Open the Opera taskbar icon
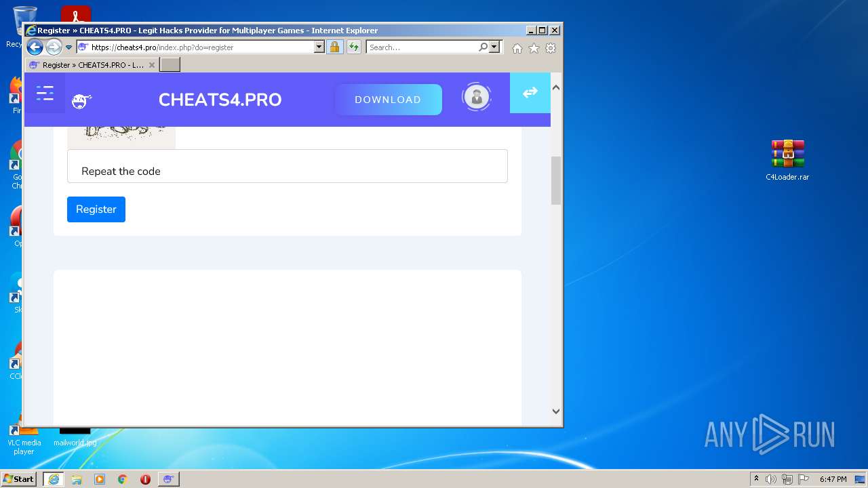 [145, 479]
